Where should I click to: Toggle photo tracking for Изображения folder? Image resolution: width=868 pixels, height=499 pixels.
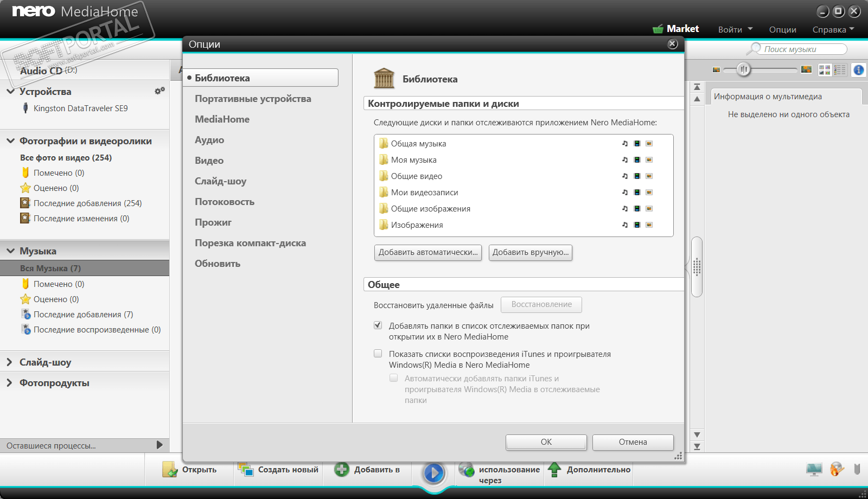point(649,225)
